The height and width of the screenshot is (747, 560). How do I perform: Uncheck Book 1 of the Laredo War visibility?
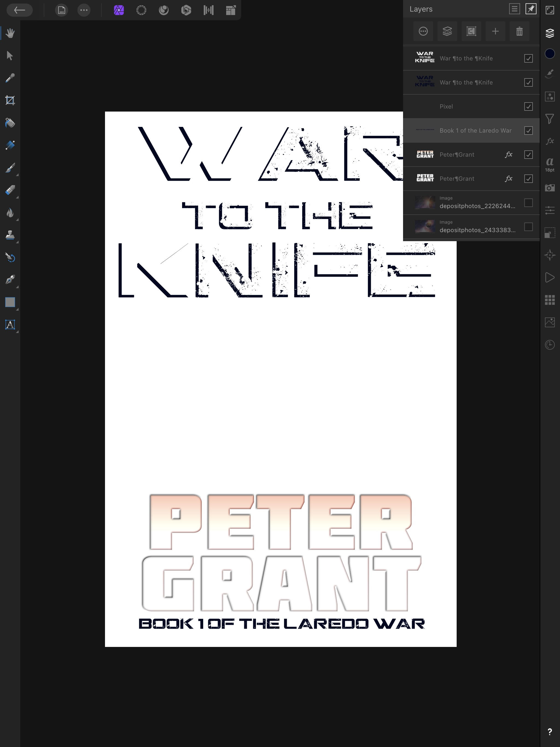(x=528, y=130)
